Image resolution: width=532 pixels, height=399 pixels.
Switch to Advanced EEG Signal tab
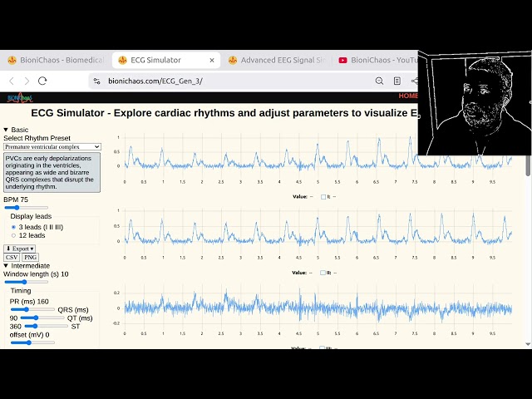pos(277,60)
